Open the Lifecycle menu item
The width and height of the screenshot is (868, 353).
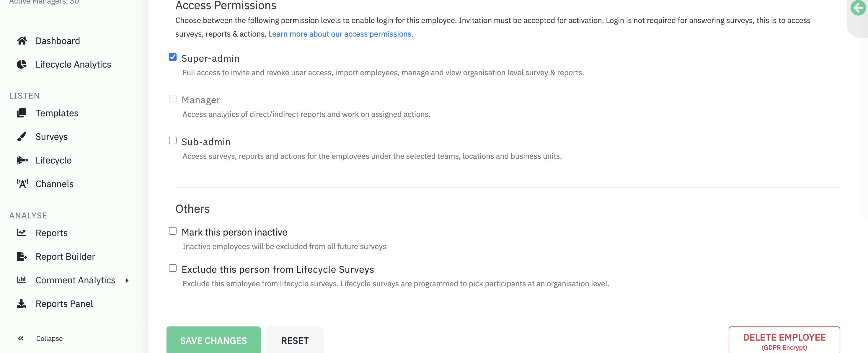click(x=53, y=160)
